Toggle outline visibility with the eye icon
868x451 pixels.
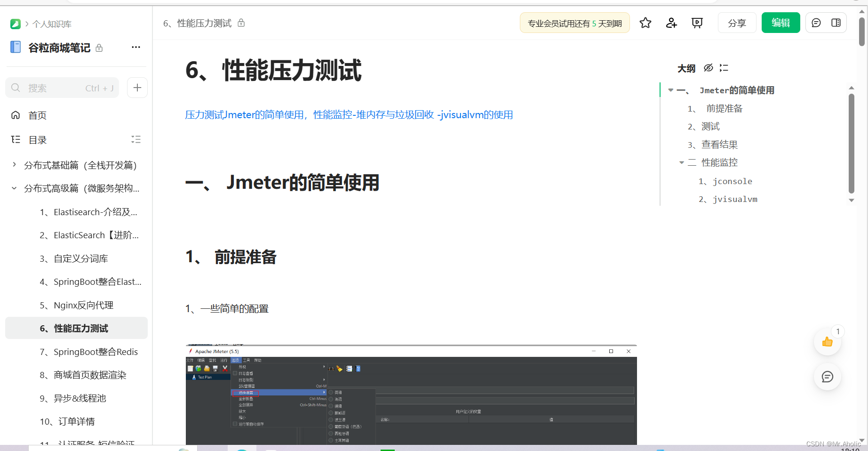pos(709,68)
